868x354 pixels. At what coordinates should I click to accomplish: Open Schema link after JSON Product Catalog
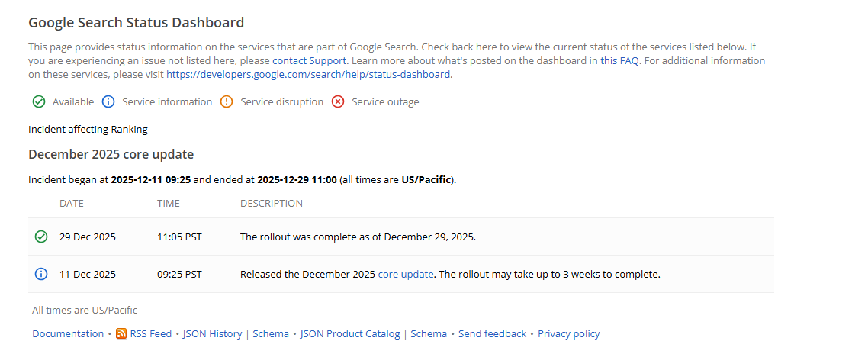(429, 333)
